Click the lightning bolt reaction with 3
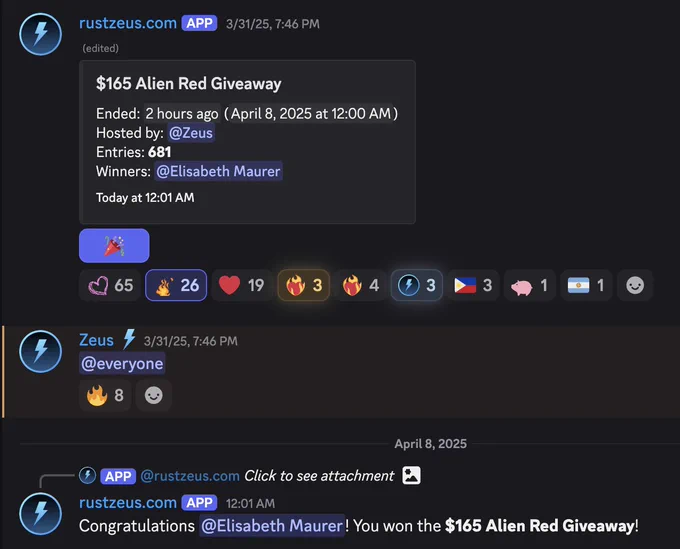The height and width of the screenshot is (549, 680). point(417,285)
